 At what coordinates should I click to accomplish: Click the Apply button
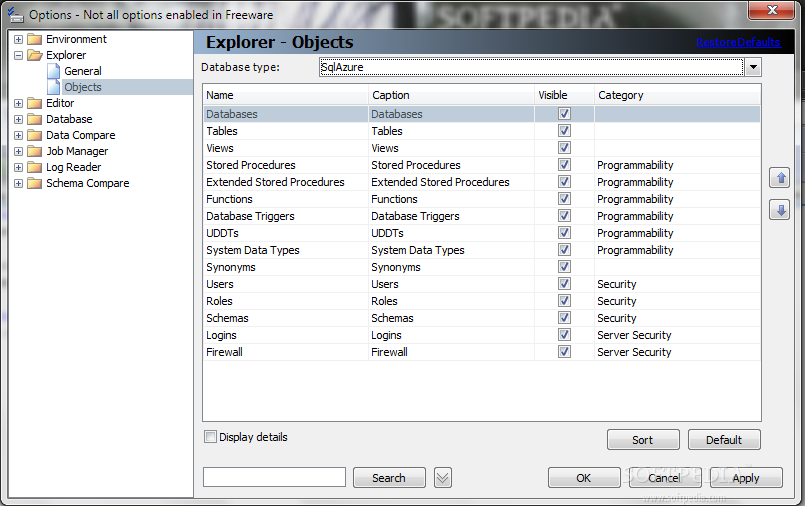pos(746,478)
